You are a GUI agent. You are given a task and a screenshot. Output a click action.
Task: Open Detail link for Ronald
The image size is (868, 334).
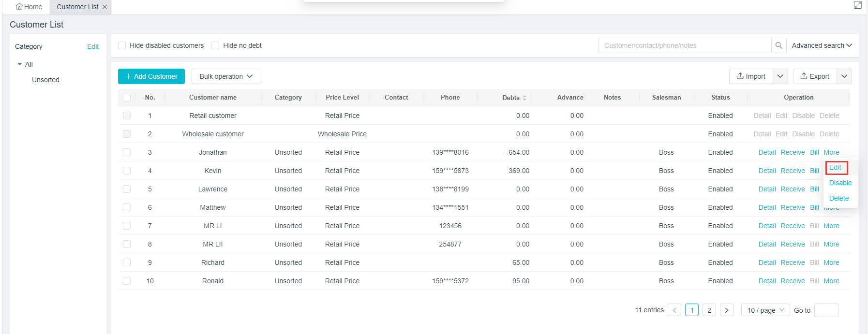(767, 281)
